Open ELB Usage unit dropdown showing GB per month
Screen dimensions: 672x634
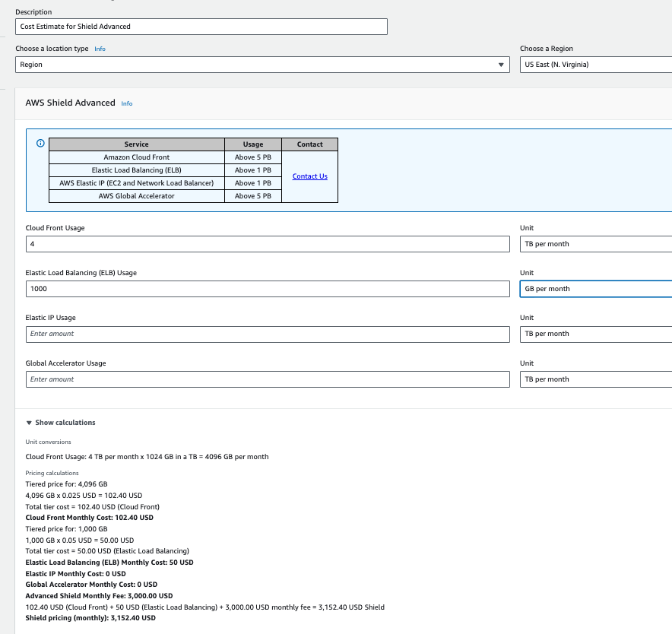(596, 289)
